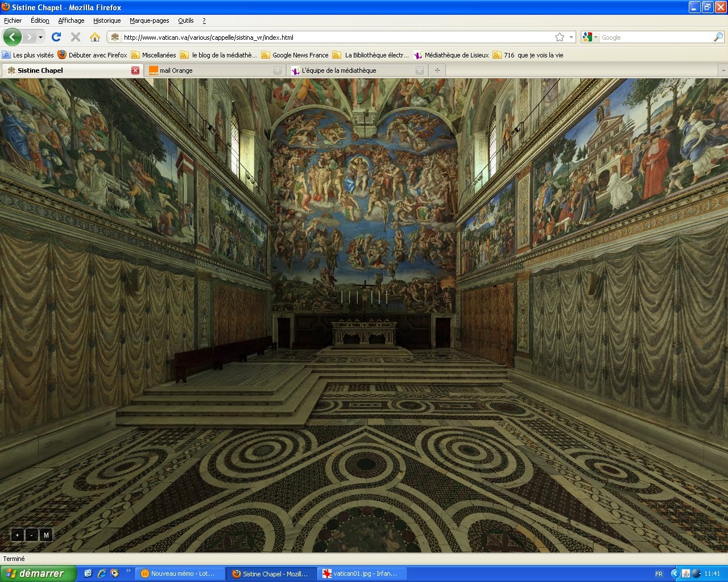
Task: Open the ? help menu
Action: coord(204,20)
